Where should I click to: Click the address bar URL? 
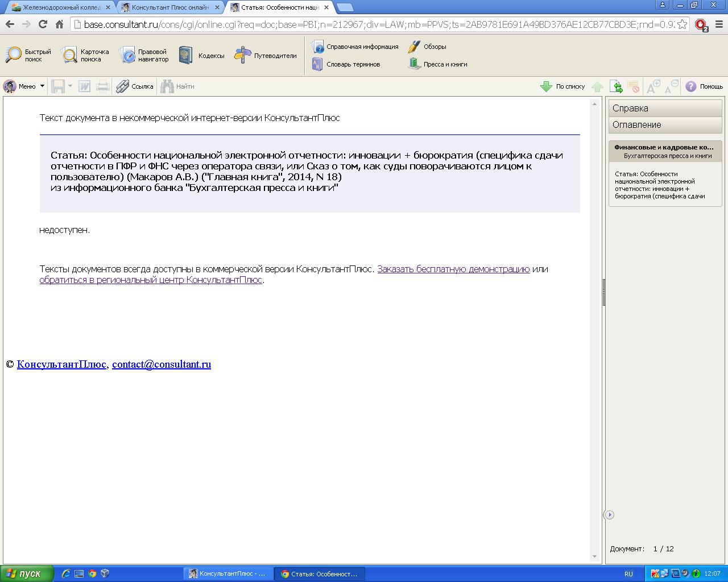[379, 24]
